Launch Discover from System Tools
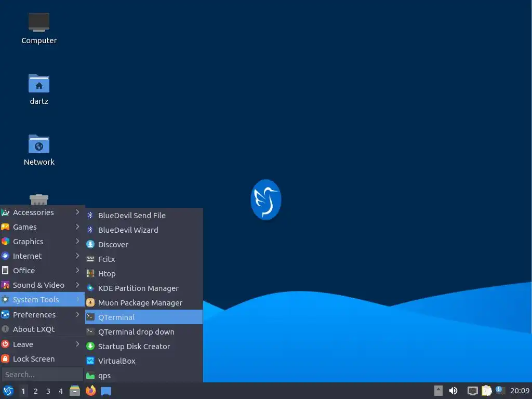The width and height of the screenshot is (532, 399). 144,244
